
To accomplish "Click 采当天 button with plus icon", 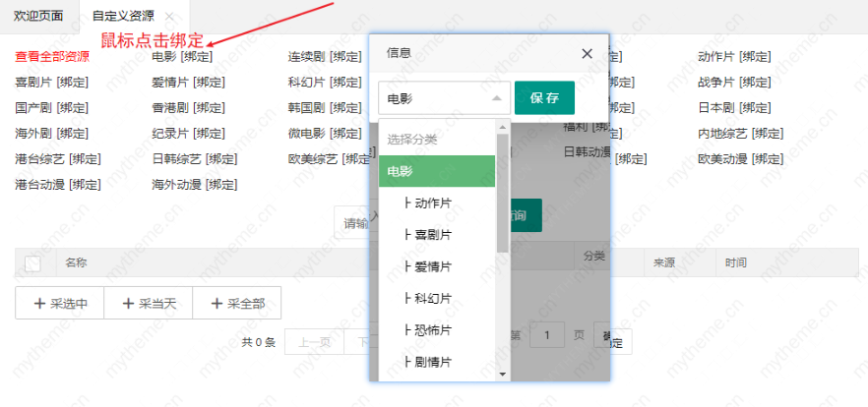I will pos(148,304).
